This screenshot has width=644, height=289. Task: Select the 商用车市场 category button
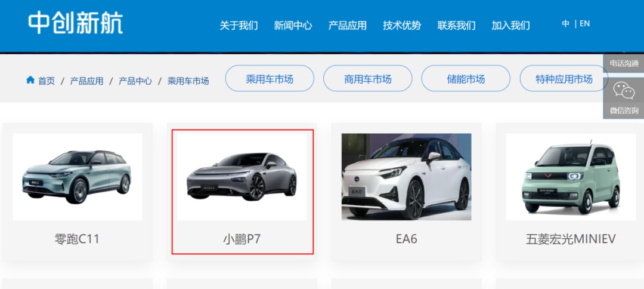pos(367,78)
